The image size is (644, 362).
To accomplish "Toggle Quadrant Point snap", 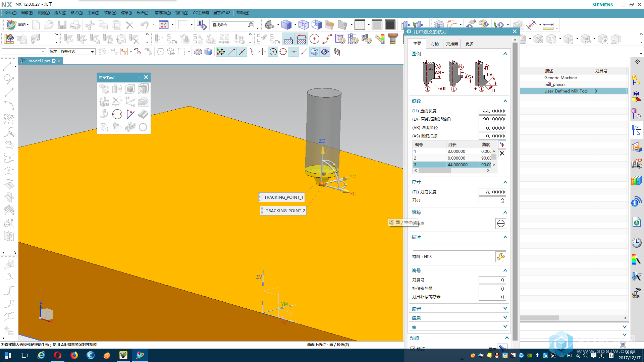I will coord(283,52).
